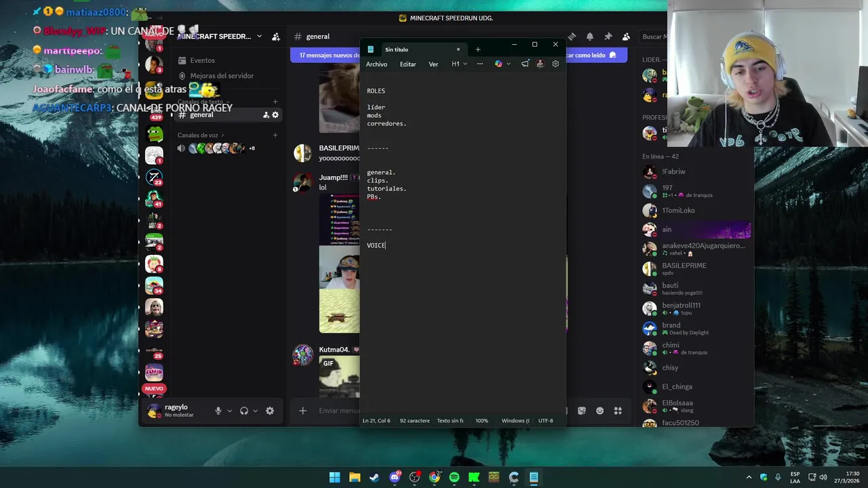The width and height of the screenshot is (868, 488).
Task: Create channel in Canales de voz with plus
Action: (x=275, y=135)
